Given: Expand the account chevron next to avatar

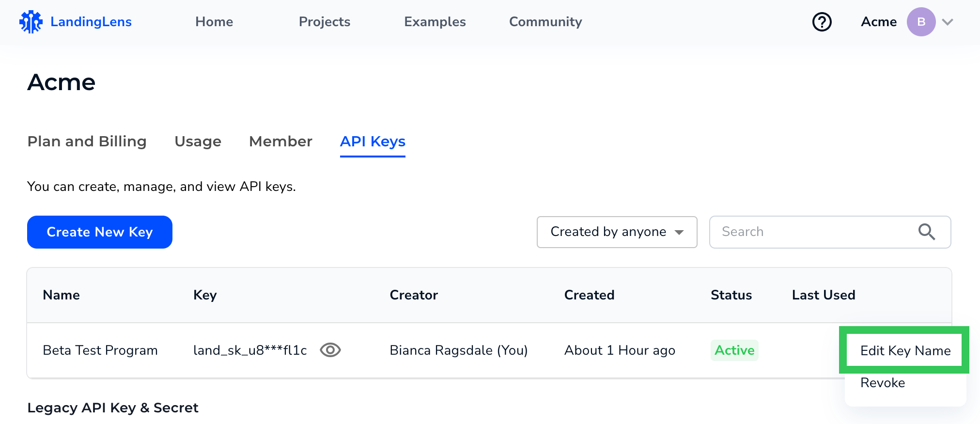Looking at the screenshot, I should point(948,22).
